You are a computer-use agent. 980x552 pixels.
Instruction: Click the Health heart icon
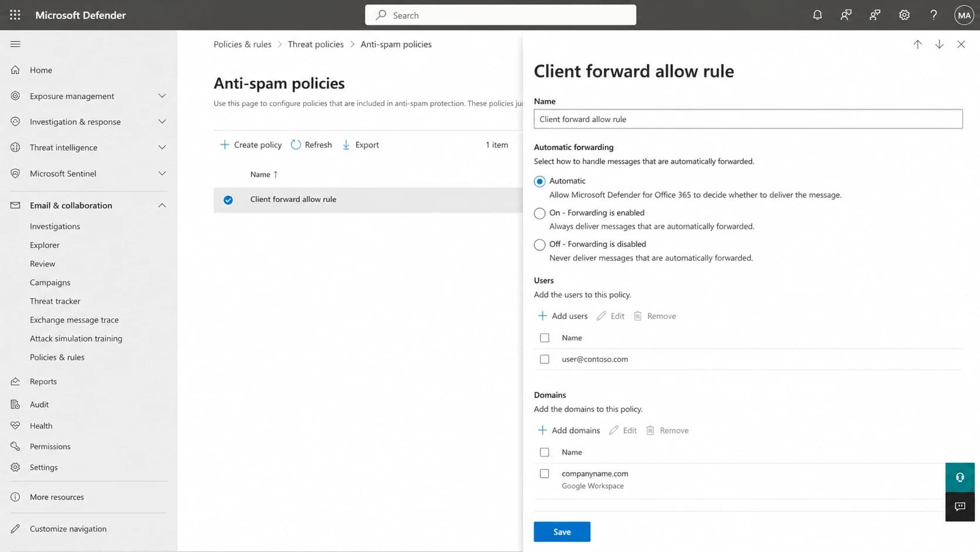(15, 425)
